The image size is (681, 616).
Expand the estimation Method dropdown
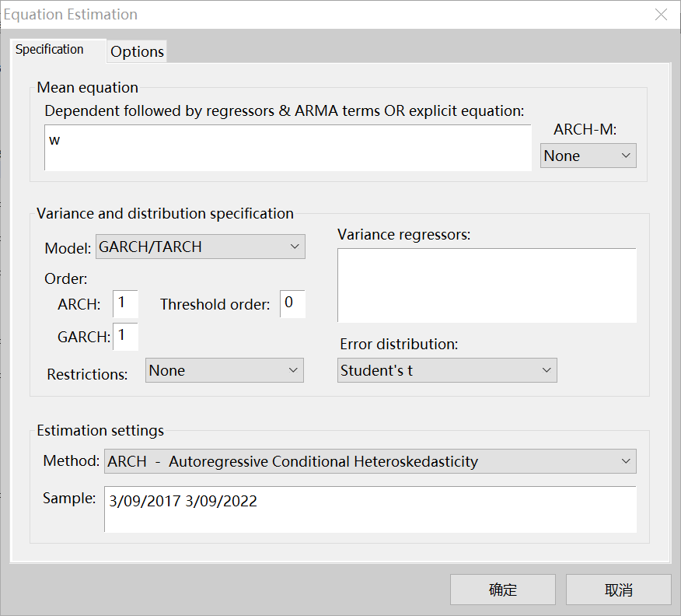coord(370,461)
